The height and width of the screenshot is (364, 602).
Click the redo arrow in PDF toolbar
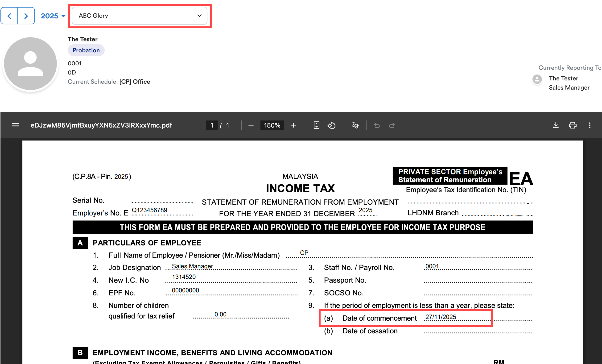click(392, 125)
